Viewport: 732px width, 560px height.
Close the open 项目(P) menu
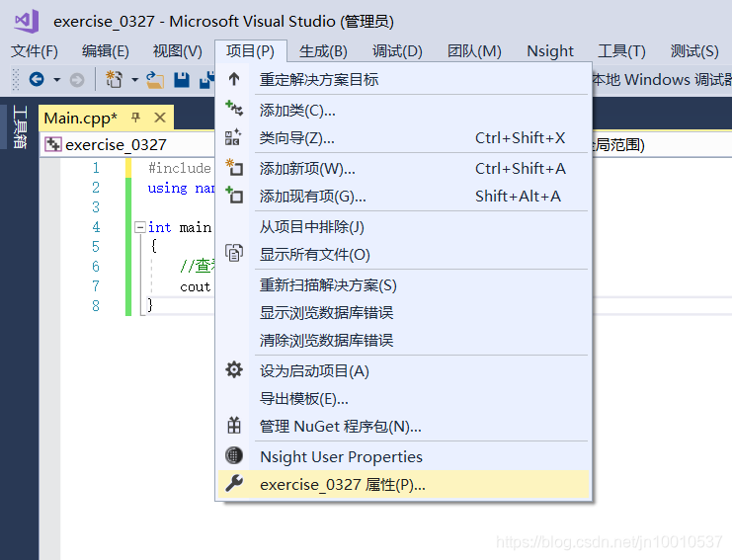point(251,51)
